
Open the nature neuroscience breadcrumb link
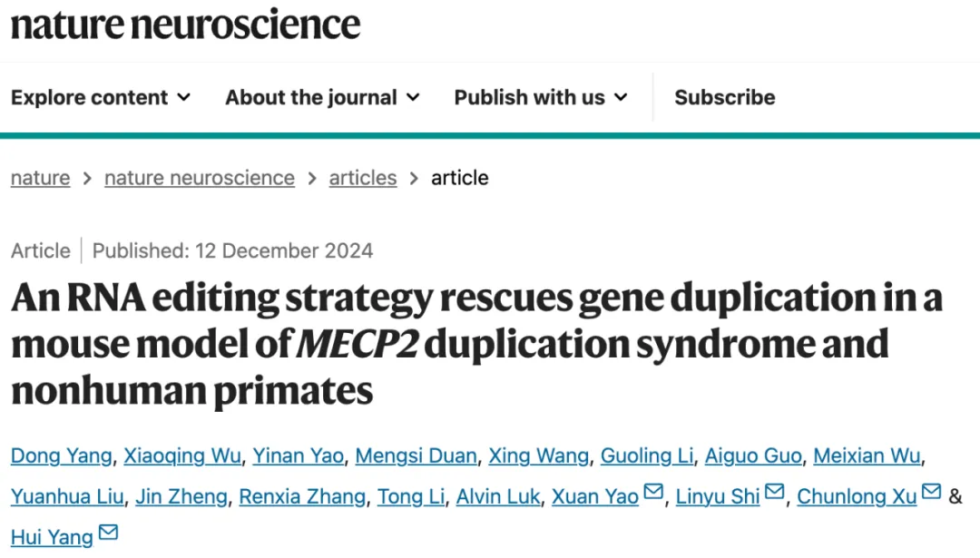pyautogui.click(x=200, y=178)
